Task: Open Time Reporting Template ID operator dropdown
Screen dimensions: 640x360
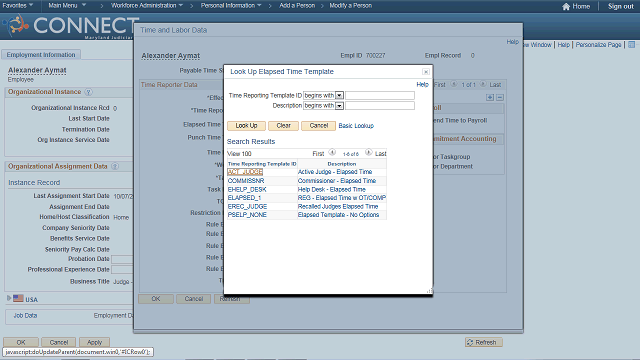Action: pos(339,96)
